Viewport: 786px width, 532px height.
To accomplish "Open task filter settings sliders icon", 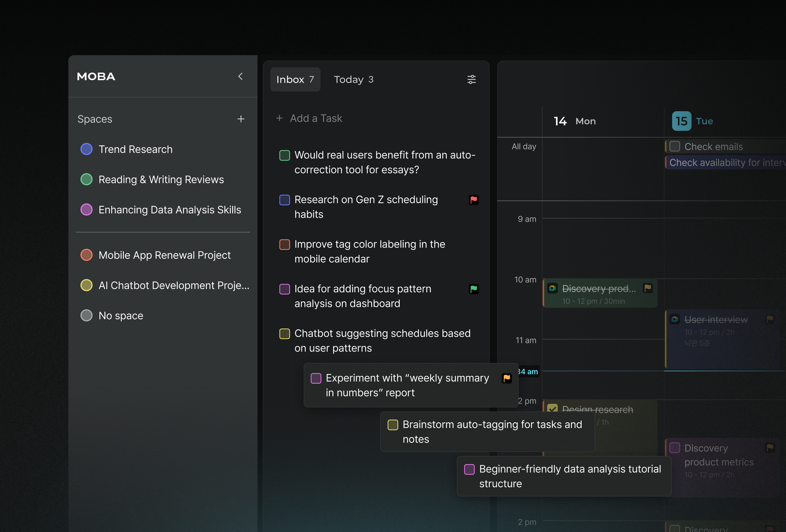I will [x=472, y=79].
